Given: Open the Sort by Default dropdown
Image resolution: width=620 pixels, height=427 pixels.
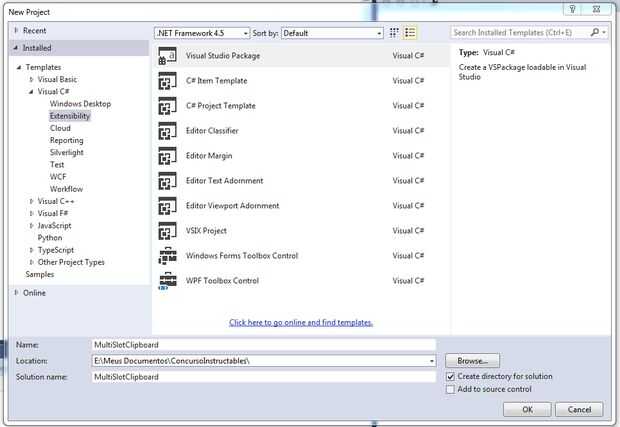Looking at the screenshot, I should [x=332, y=33].
